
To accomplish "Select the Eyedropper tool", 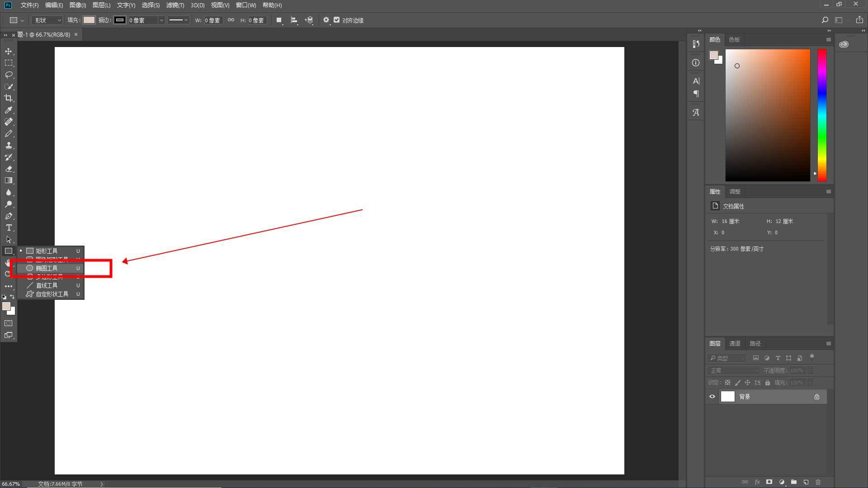I will pyautogui.click(x=9, y=110).
